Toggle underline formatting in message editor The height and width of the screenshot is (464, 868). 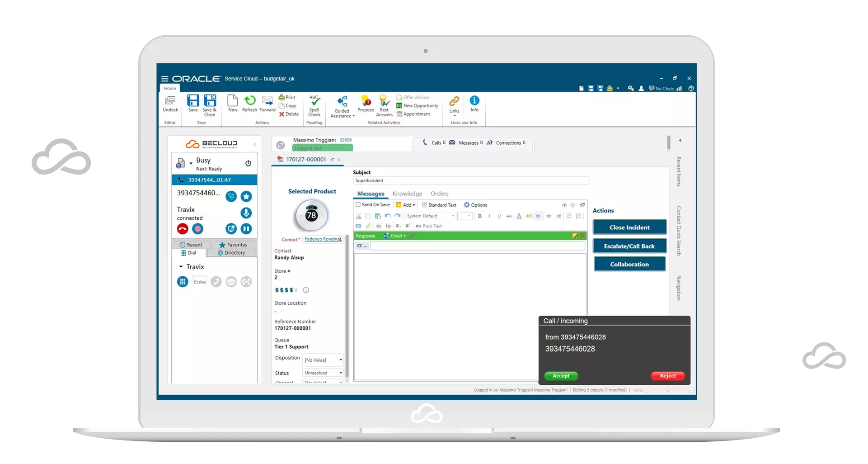499,216
